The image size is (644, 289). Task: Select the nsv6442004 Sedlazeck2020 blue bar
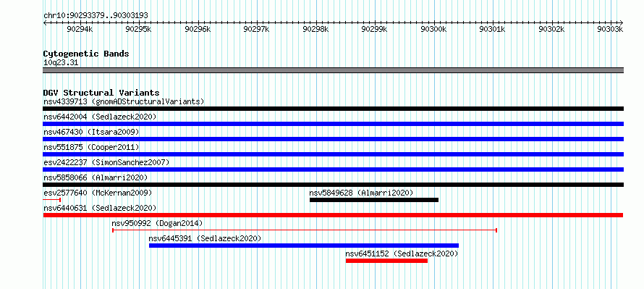pyautogui.click(x=333, y=124)
